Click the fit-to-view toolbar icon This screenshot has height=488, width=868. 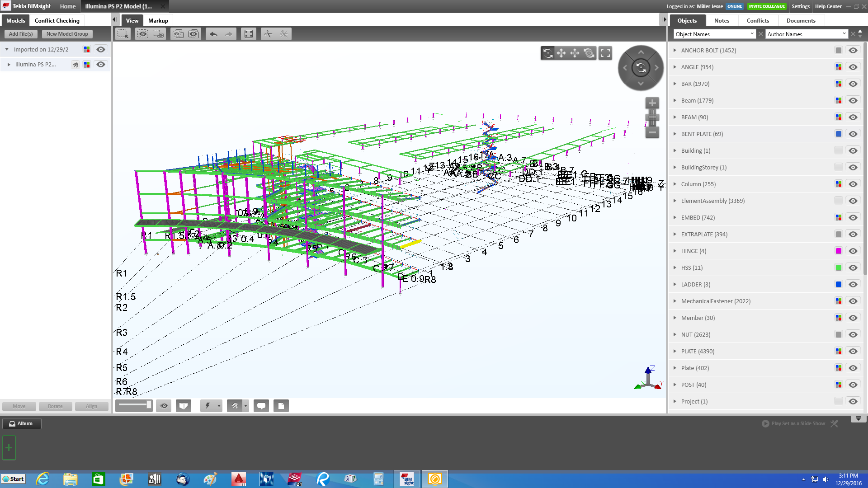click(249, 34)
